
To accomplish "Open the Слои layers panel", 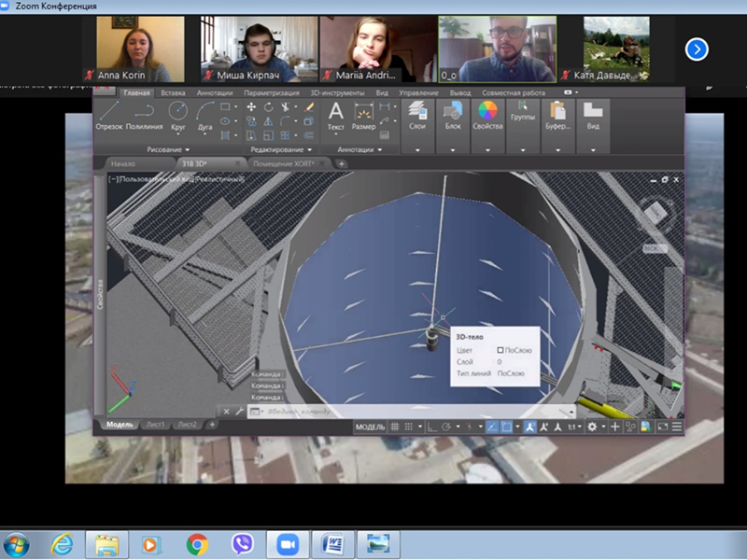I will [417, 116].
